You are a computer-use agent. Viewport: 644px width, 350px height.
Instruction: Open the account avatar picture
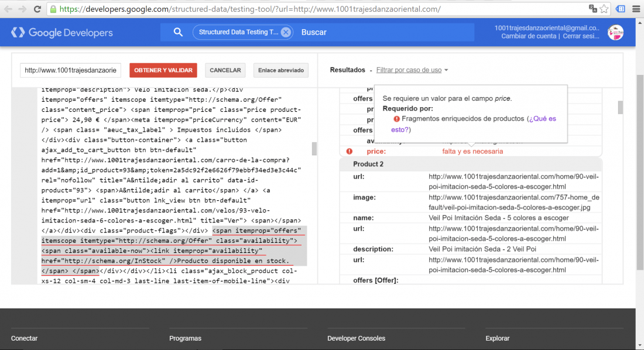(615, 32)
